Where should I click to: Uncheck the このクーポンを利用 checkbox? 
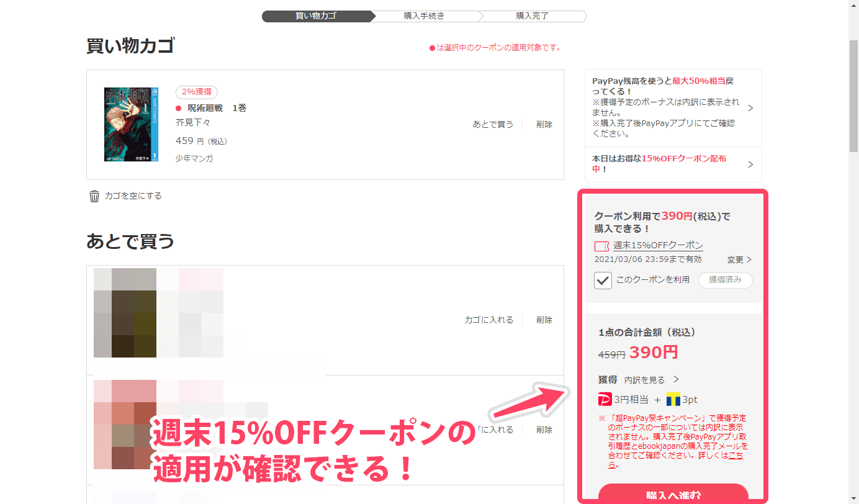click(x=603, y=280)
